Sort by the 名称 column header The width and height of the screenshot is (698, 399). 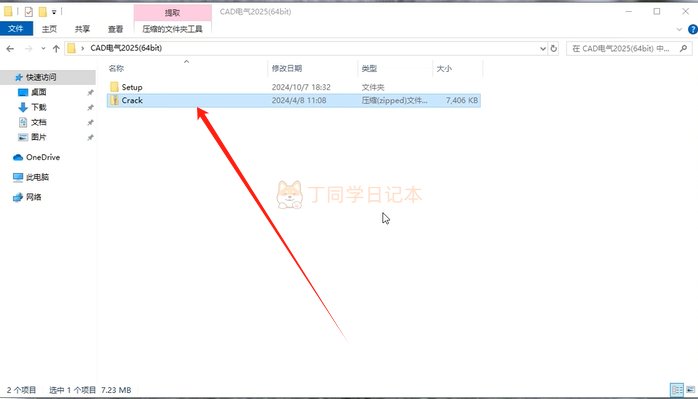[116, 68]
